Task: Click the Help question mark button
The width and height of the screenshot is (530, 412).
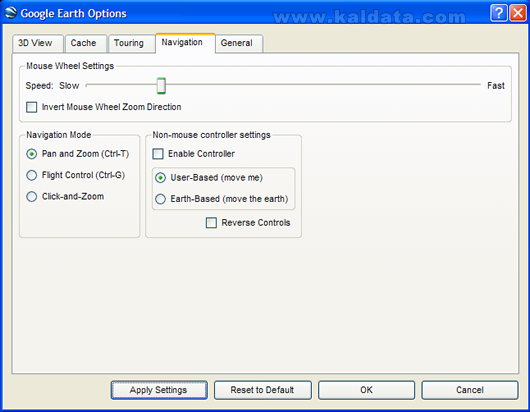Action: point(498,13)
